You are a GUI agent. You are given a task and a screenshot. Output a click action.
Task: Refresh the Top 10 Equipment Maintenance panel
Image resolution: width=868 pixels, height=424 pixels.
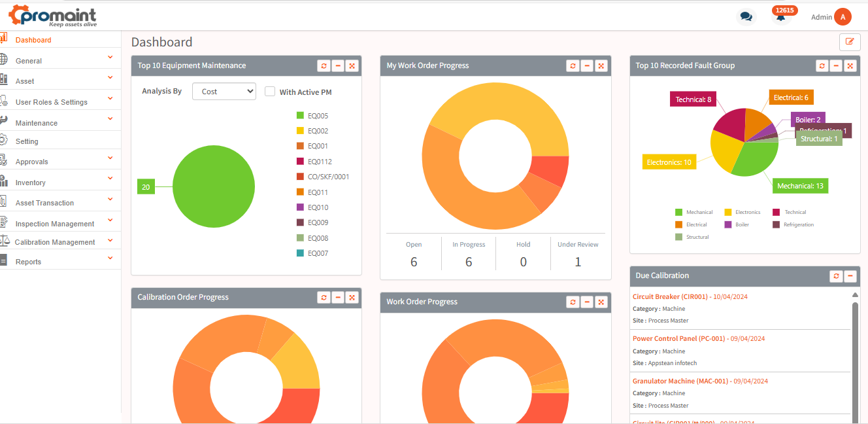pos(324,65)
